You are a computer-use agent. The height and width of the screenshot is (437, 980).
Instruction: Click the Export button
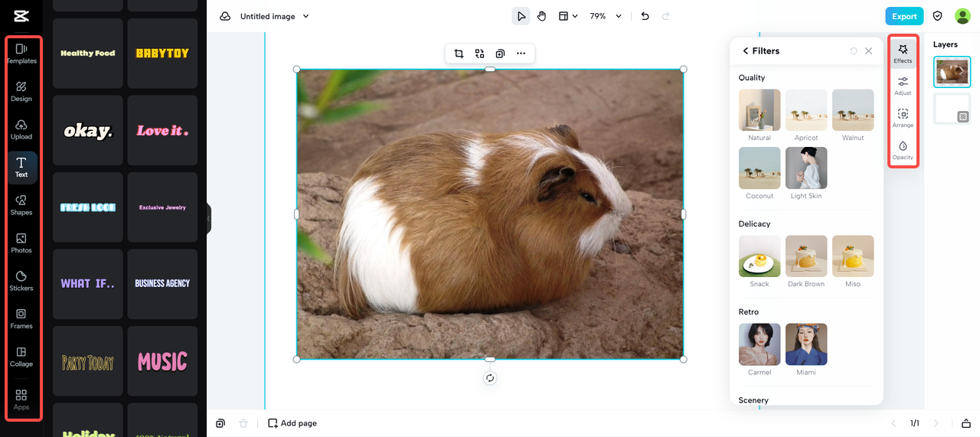pyautogui.click(x=903, y=16)
